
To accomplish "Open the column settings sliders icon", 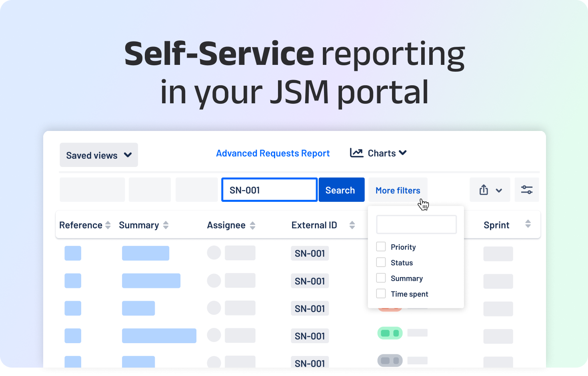I will 526,190.
